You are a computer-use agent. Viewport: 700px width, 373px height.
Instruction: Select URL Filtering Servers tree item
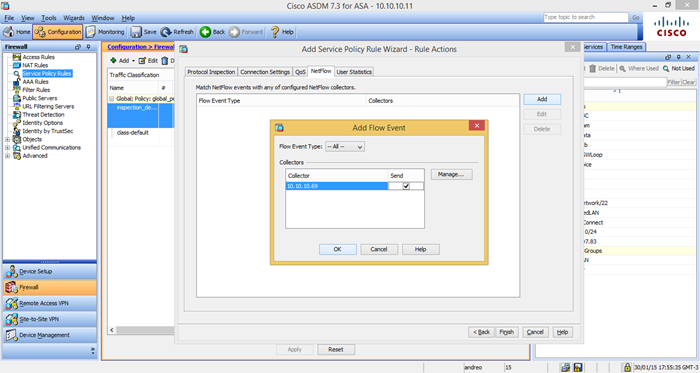[48, 106]
